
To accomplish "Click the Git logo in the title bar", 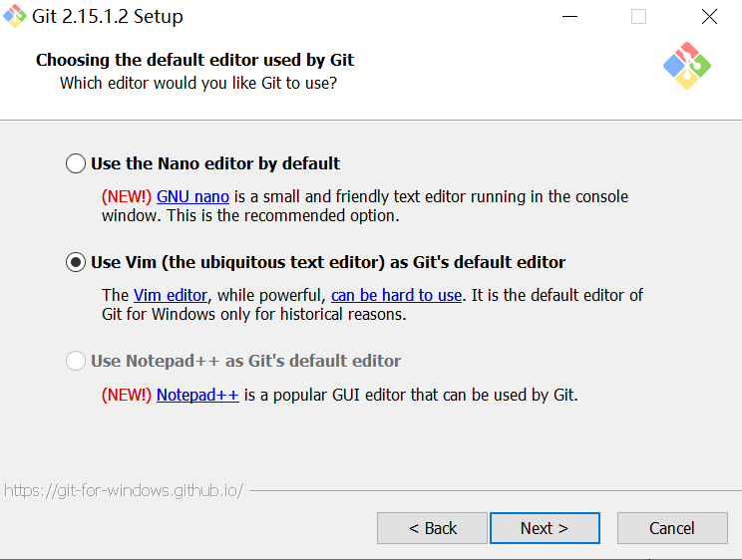I will point(15,16).
